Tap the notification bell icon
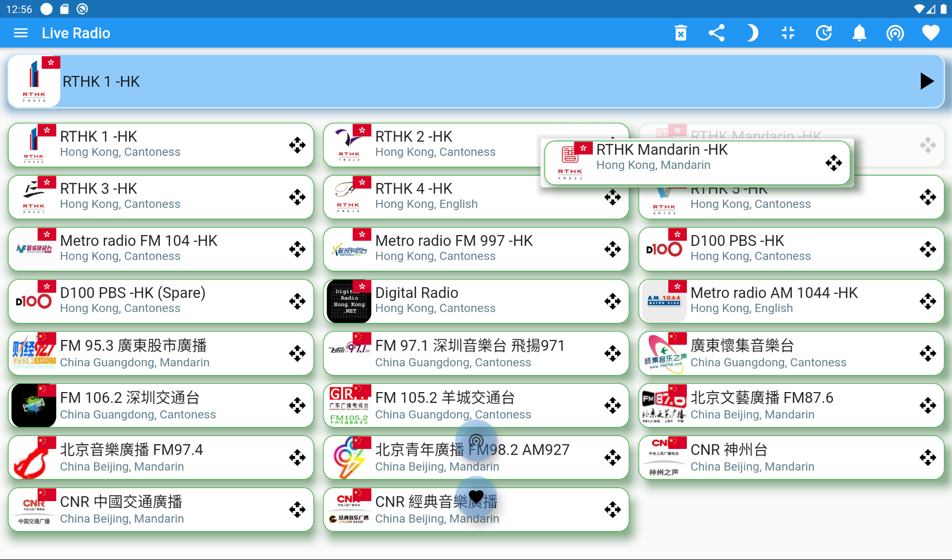 coord(859,33)
